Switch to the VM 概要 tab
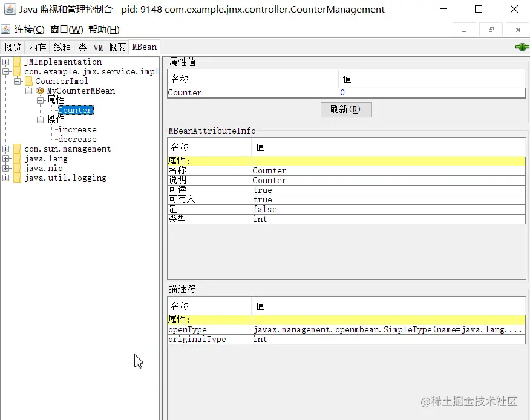The width and height of the screenshot is (530, 420). pos(110,47)
